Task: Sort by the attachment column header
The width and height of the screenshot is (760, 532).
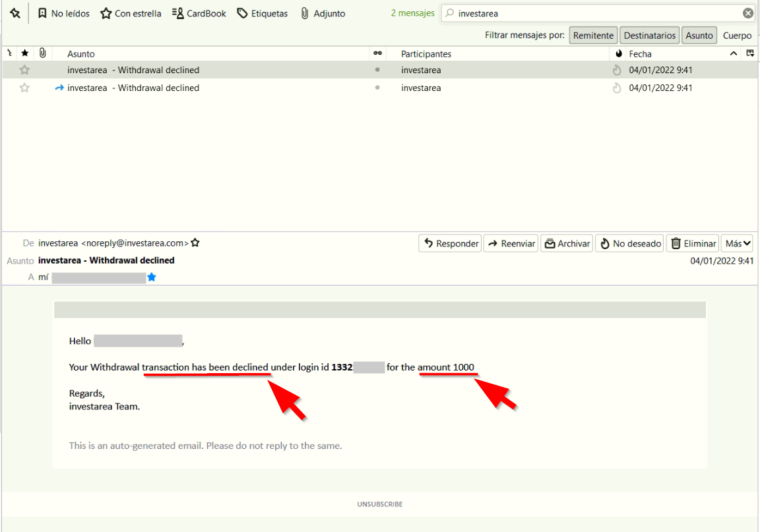Action: 43,53
